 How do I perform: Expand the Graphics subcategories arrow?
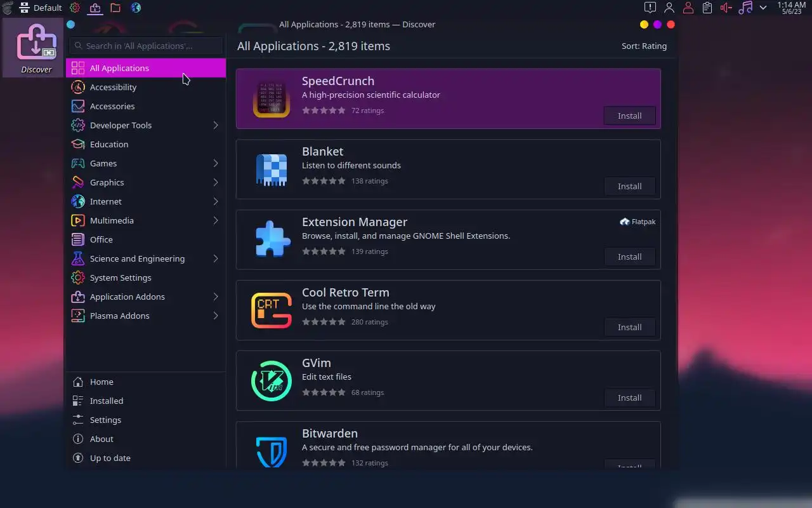[x=216, y=182]
